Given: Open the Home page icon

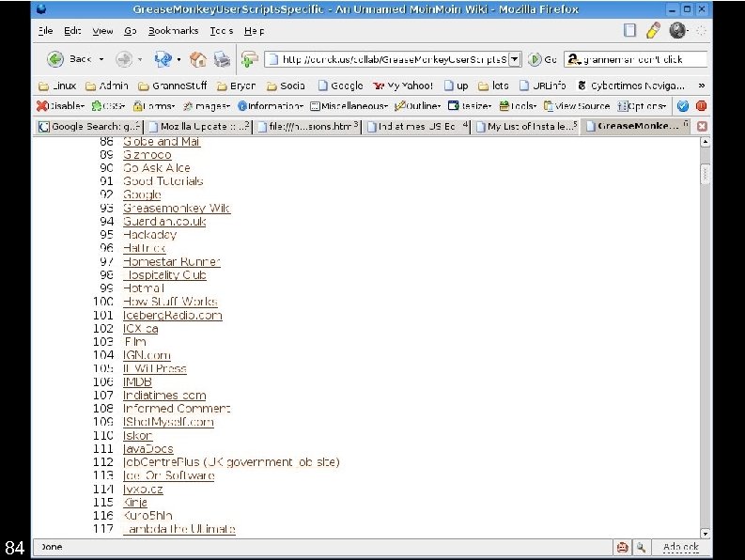Looking at the screenshot, I should click(198, 59).
